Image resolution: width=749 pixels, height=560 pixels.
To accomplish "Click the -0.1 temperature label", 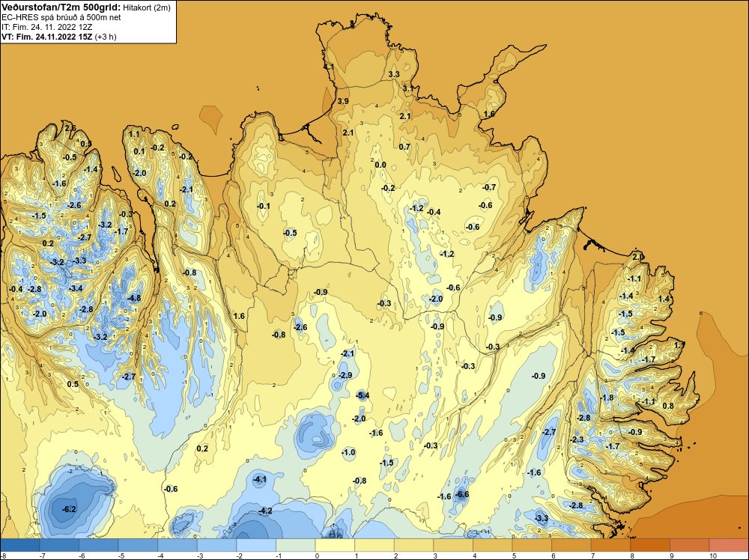I will pyautogui.click(x=264, y=206).
